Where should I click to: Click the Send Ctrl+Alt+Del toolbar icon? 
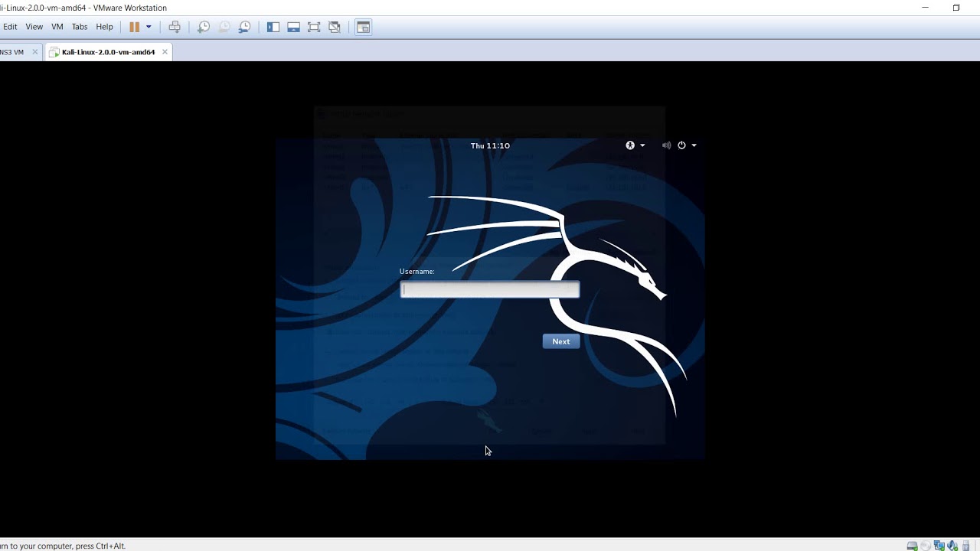(175, 27)
